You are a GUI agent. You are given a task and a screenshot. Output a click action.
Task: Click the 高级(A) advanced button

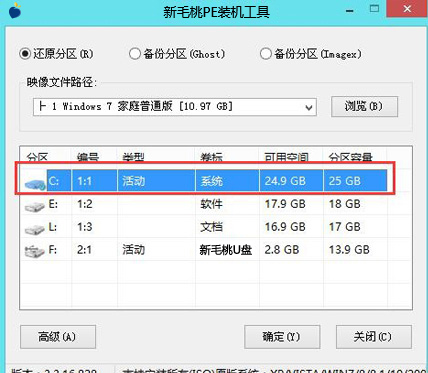click(x=58, y=337)
